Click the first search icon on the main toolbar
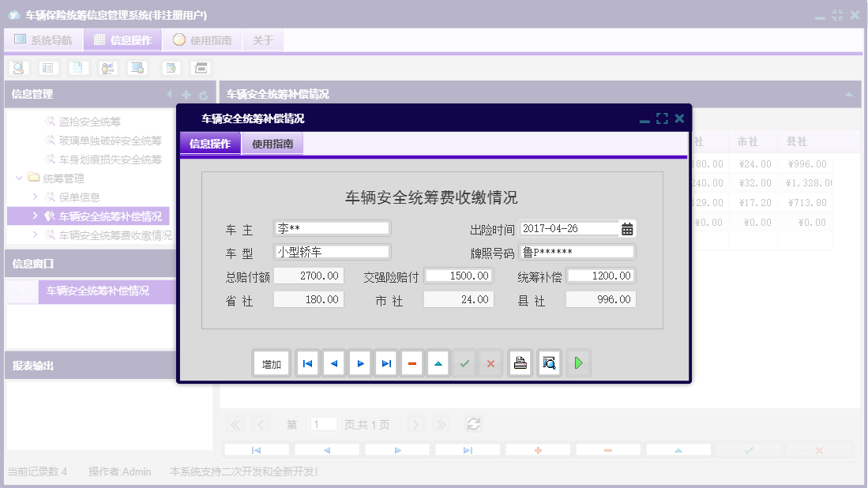Screen dimensions: 868x488 17,68
